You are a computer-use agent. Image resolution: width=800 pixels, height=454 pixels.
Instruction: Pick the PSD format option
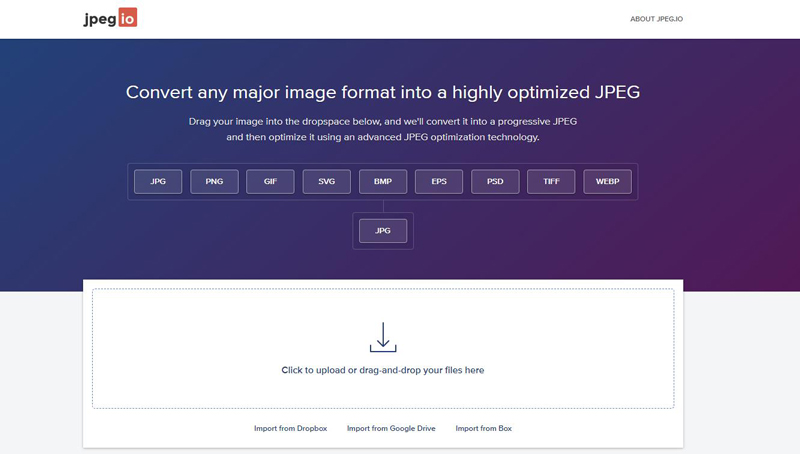(x=495, y=182)
